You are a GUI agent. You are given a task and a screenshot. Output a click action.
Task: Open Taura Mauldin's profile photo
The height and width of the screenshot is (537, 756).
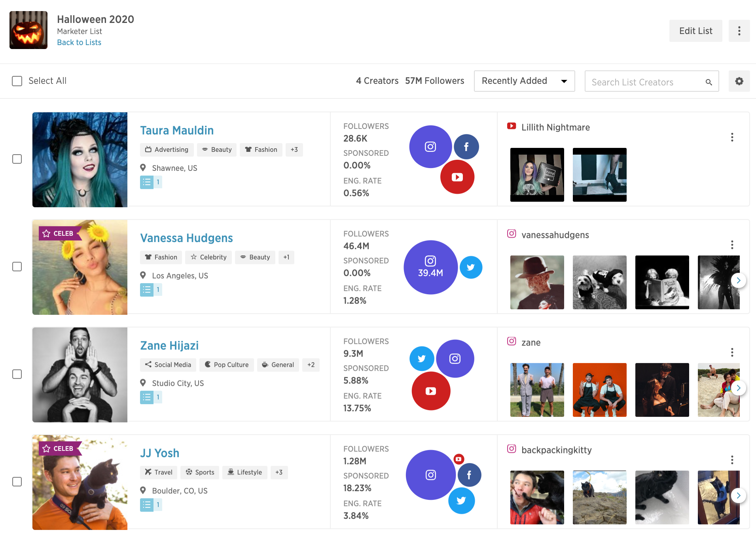(80, 160)
